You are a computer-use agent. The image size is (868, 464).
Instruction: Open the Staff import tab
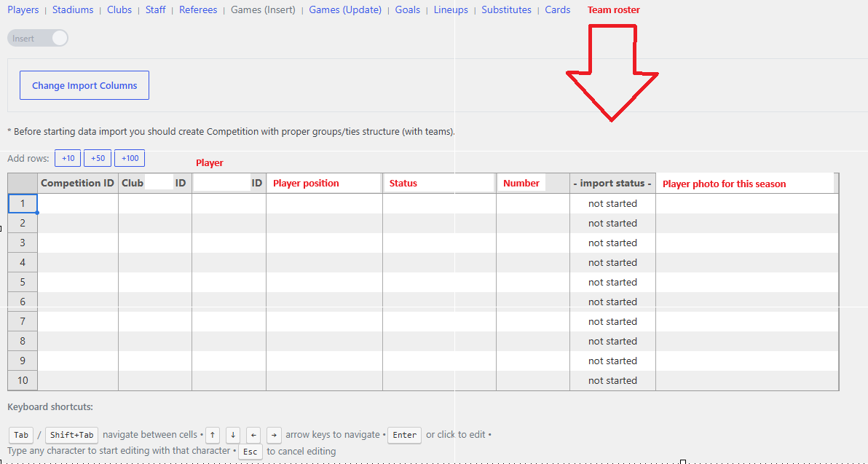(156, 10)
